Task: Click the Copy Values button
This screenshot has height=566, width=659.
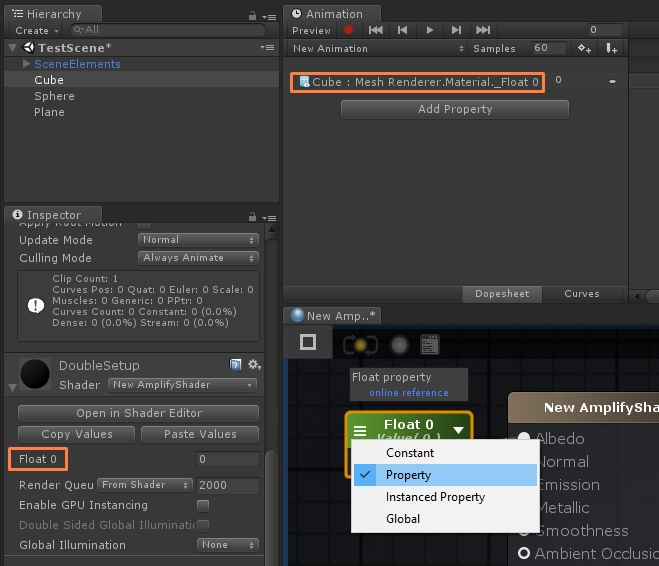Action: tap(76, 434)
